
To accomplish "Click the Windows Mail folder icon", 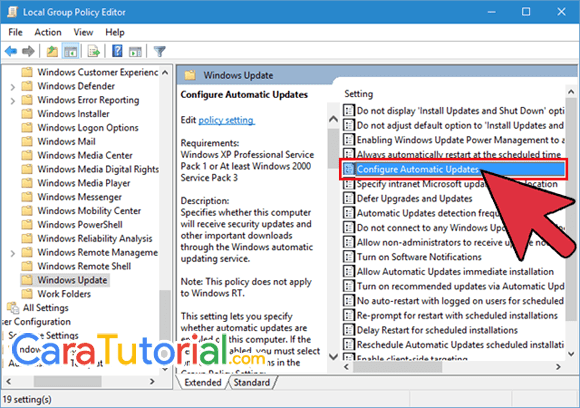I will 27,142.
